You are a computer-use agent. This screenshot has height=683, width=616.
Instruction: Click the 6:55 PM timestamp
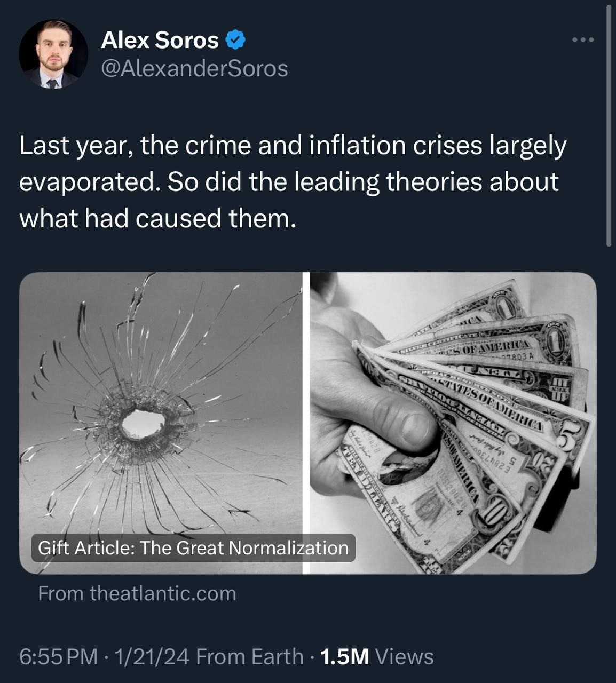[x=59, y=656]
